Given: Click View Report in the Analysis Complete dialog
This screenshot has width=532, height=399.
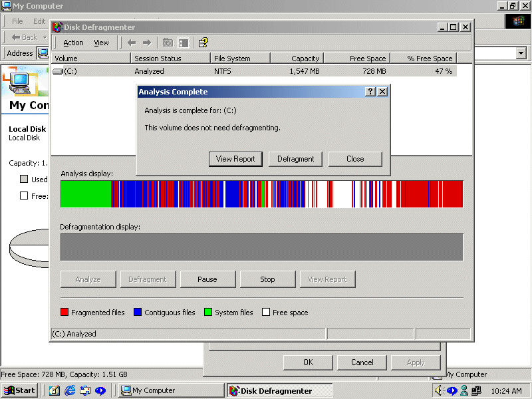Looking at the screenshot, I should pyautogui.click(x=235, y=159).
